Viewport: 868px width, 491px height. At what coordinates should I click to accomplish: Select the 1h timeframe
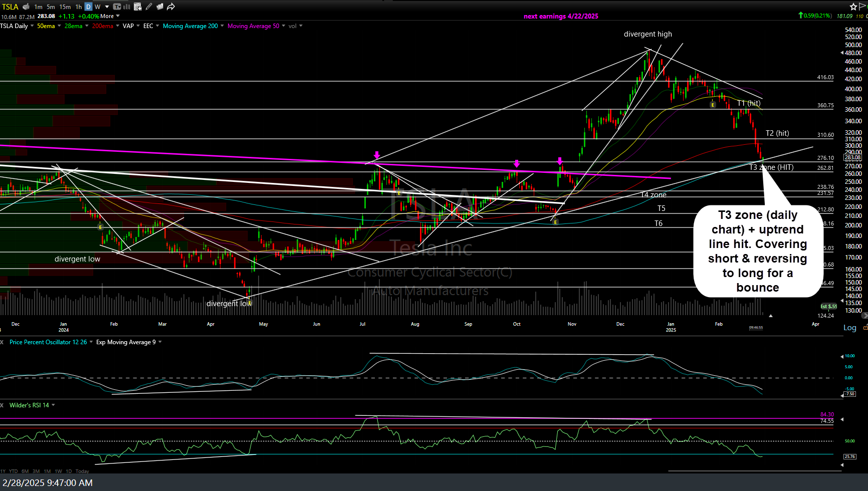tap(78, 7)
